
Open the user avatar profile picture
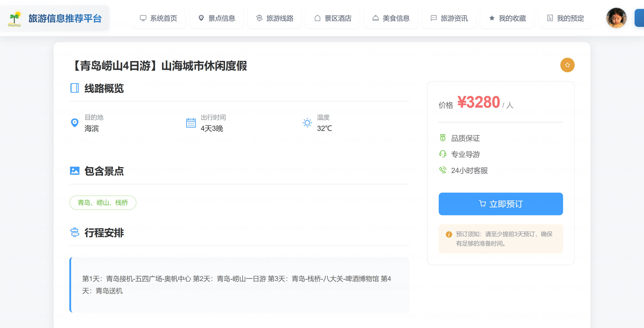coord(616,18)
